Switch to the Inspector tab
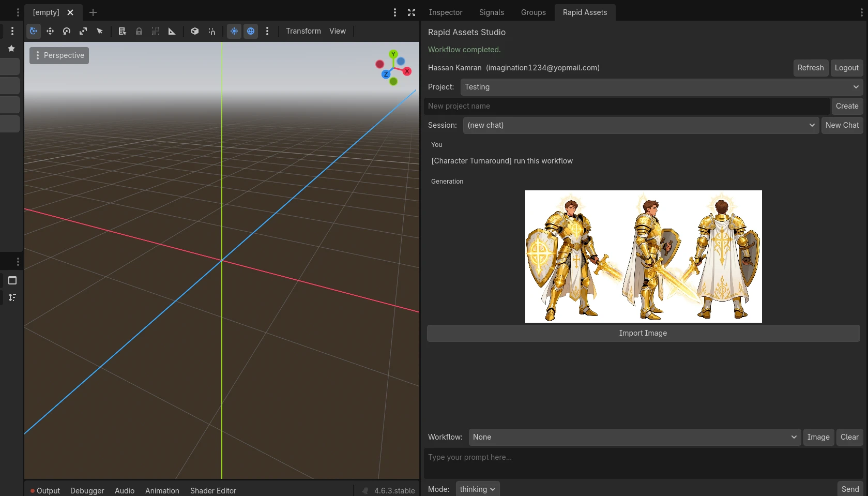The width and height of the screenshot is (868, 496). (446, 12)
